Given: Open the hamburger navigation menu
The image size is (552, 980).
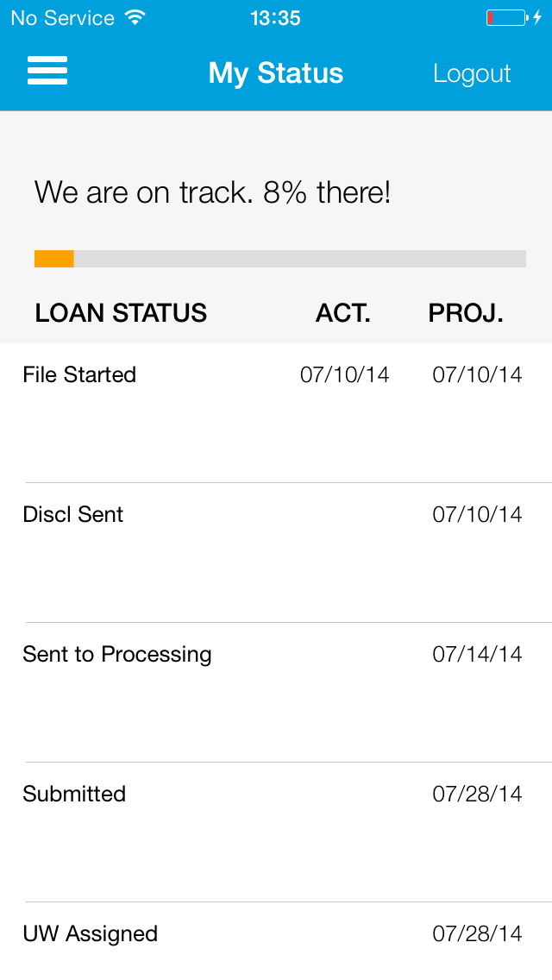Looking at the screenshot, I should 47,72.
